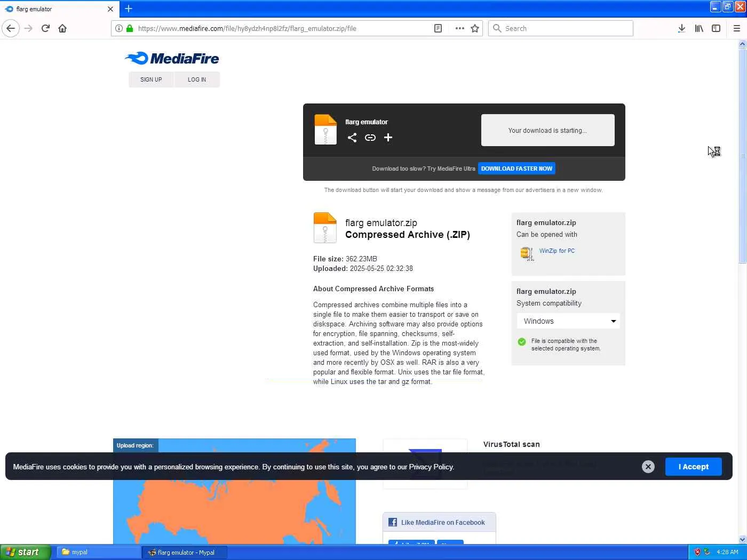This screenshot has width=747, height=560.
Task: Dismiss the cookie notice with X
Action: coord(648,467)
